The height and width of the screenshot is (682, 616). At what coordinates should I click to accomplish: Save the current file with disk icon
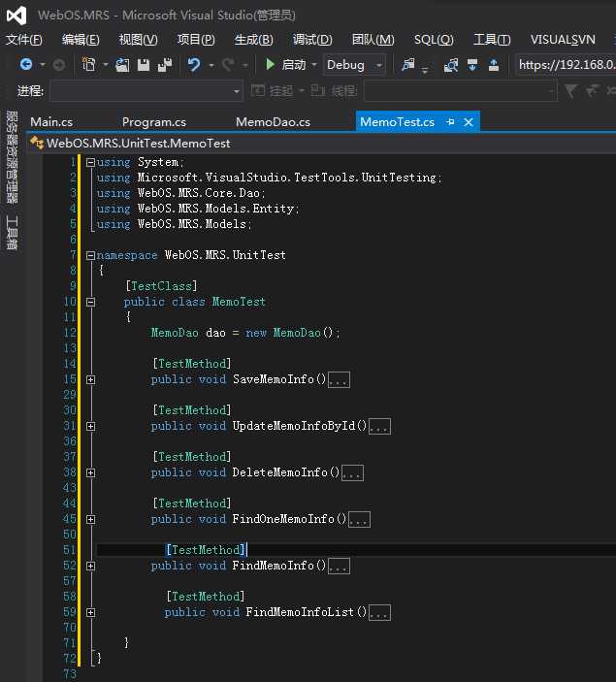coord(144,65)
